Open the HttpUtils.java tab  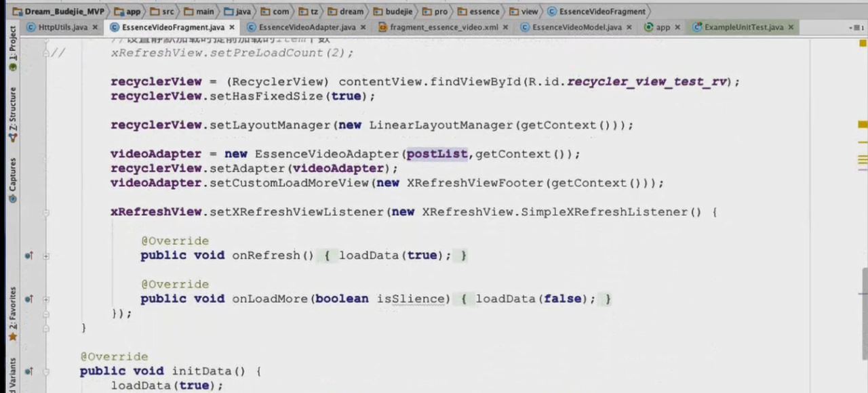click(x=62, y=27)
